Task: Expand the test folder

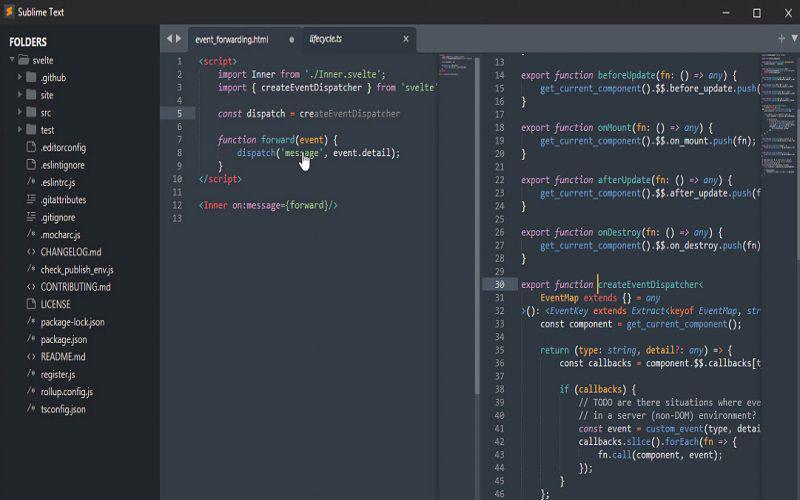Action: 20,130
